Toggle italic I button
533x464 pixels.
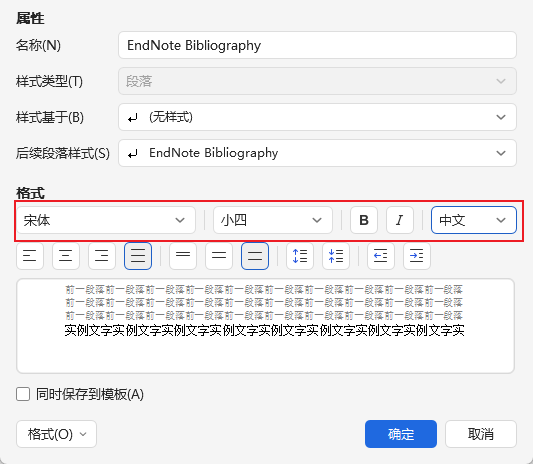[x=400, y=220]
